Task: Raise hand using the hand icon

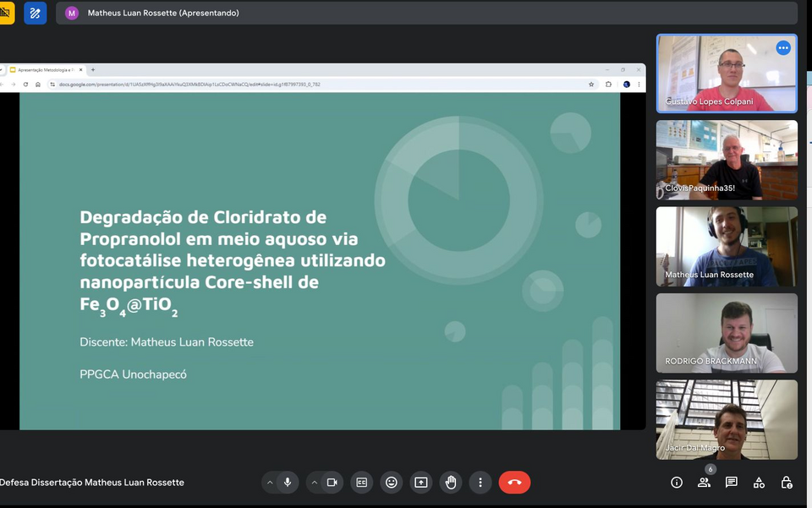Action: [451, 483]
